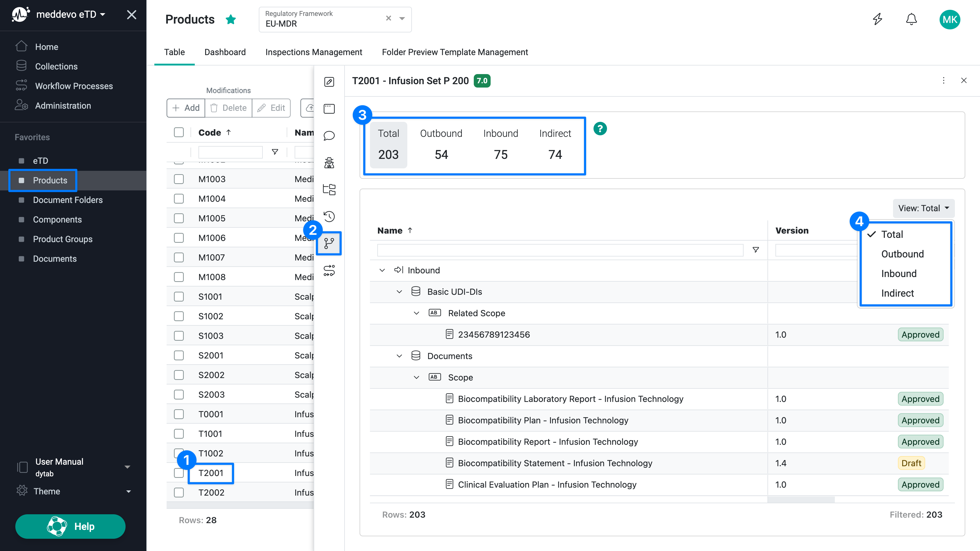This screenshot has height=551, width=980.
Task: Open Inspections Management tab
Action: pos(314,52)
